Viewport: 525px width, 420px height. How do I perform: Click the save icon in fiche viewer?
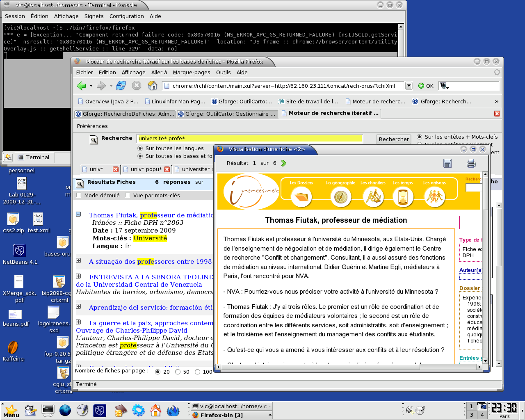point(447,163)
